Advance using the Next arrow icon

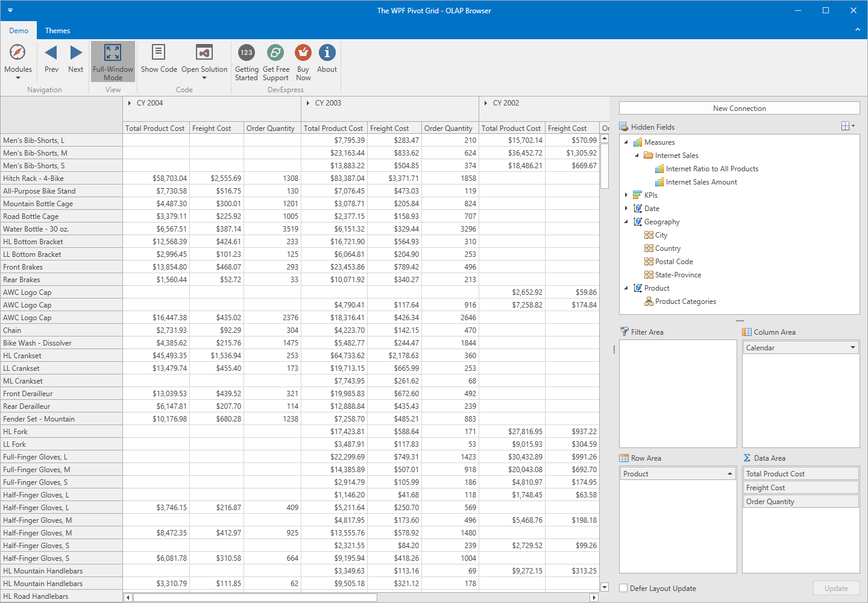click(x=76, y=53)
